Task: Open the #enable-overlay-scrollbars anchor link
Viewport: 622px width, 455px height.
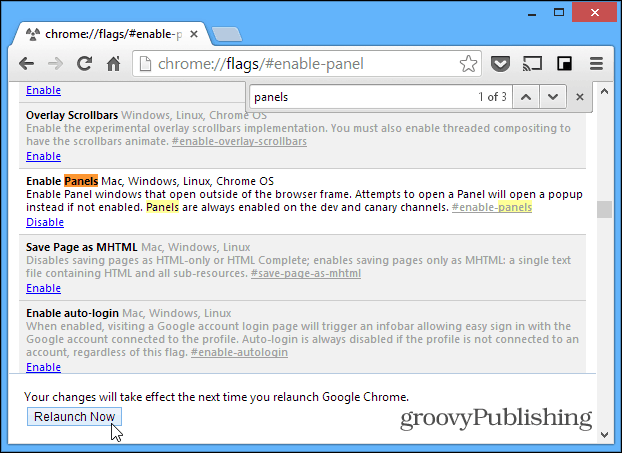Action: [239, 142]
